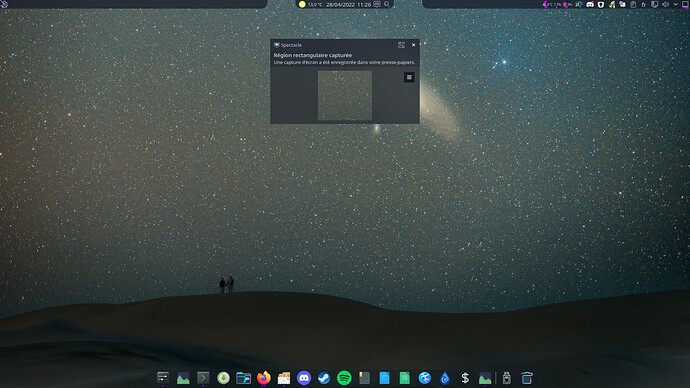Open the captured screenshot thumbnail preview
The image size is (690, 388).
[x=345, y=96]
